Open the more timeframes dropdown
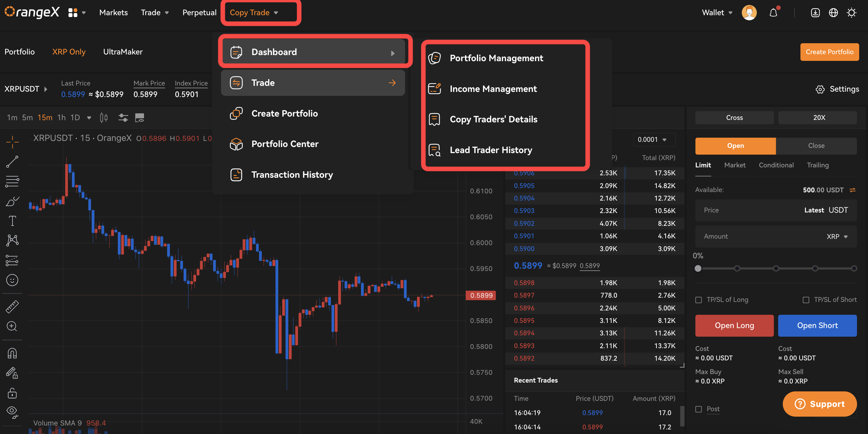The image size is (868, 434). tap(89, 117)
